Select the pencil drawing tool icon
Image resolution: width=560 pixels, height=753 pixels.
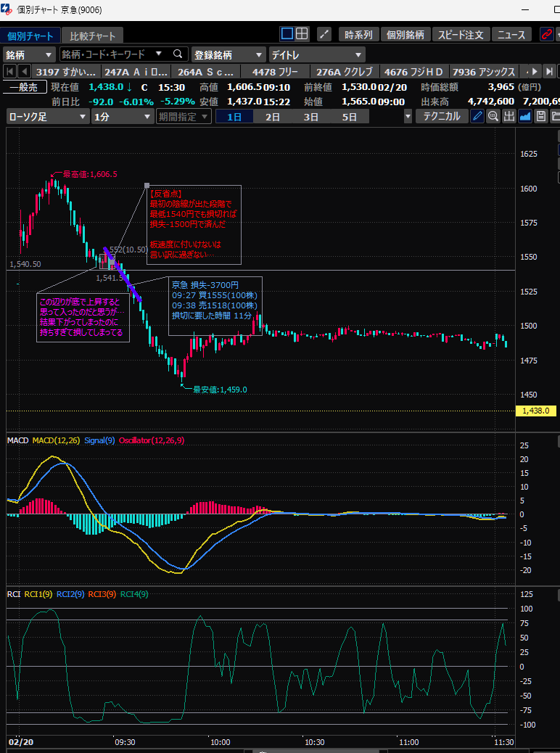[x=477, y=116]
